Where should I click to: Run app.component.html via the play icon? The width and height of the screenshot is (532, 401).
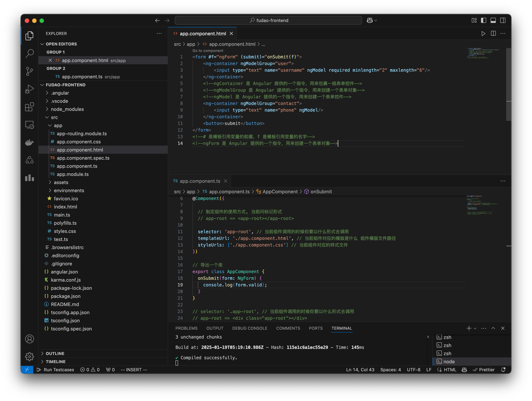484,33
